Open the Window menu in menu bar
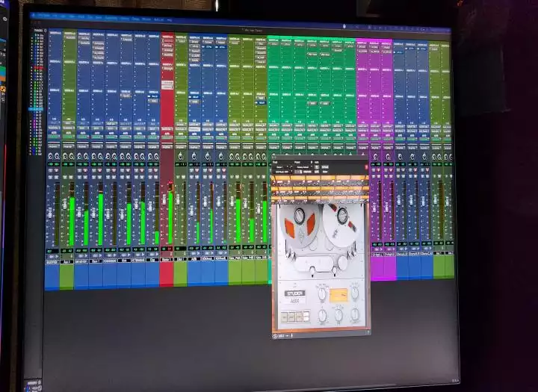 pyautogui.click(x=146, y=19)
